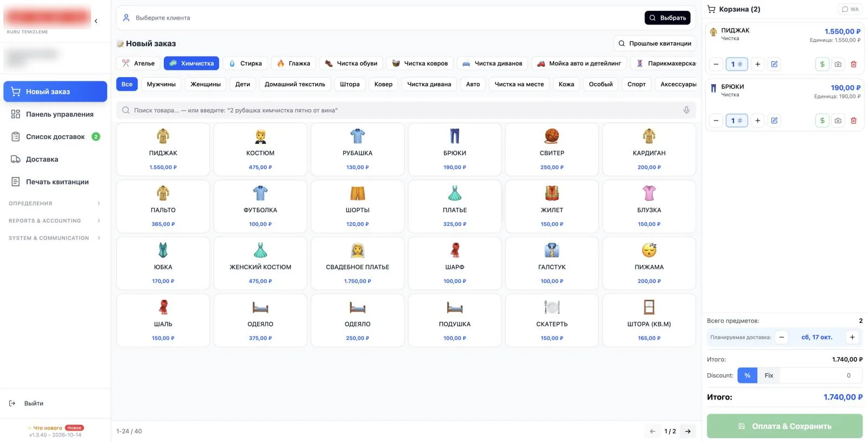Open the camera for the БРЮКИ cart item
The width and height of the screenshot is (868, 442).
pos(838,121)
